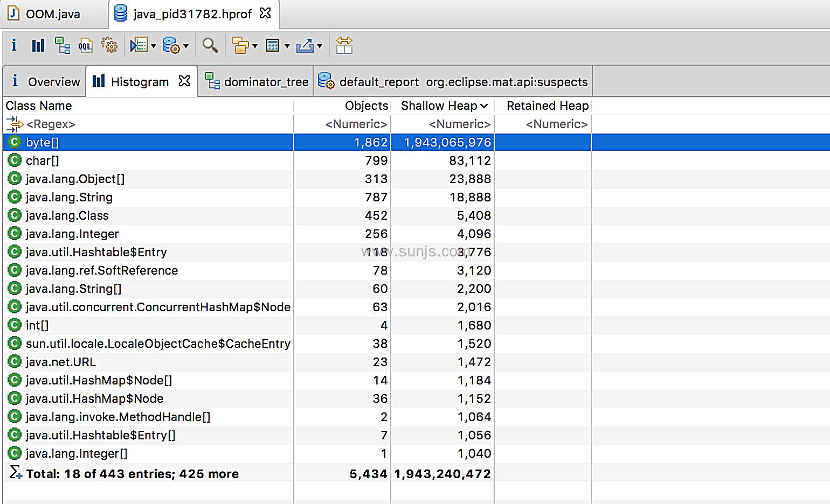This screenshot has width=830, height=504.
Task: Click the thread overview gear icon
Action: pyautogui.click(x=109, y=45)
